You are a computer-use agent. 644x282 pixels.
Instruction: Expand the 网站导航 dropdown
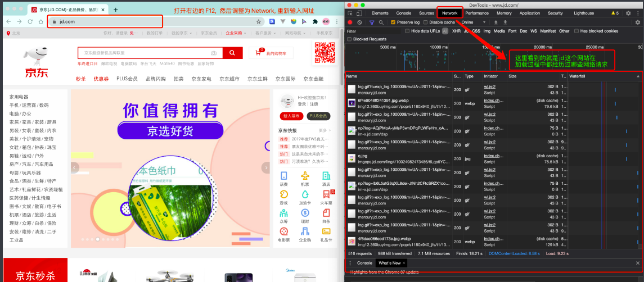[x=295, y=33]
